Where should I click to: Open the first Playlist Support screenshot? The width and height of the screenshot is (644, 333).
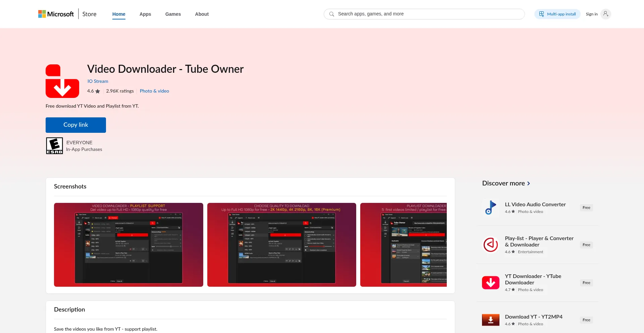click(128, 245)
